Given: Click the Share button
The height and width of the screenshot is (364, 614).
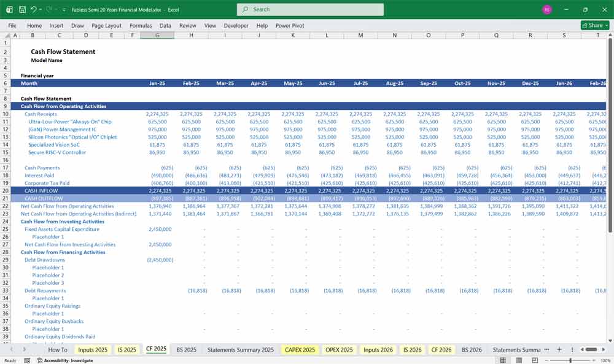Looking at the screenshot, I should pyautogui.click(x=593, y=25).
